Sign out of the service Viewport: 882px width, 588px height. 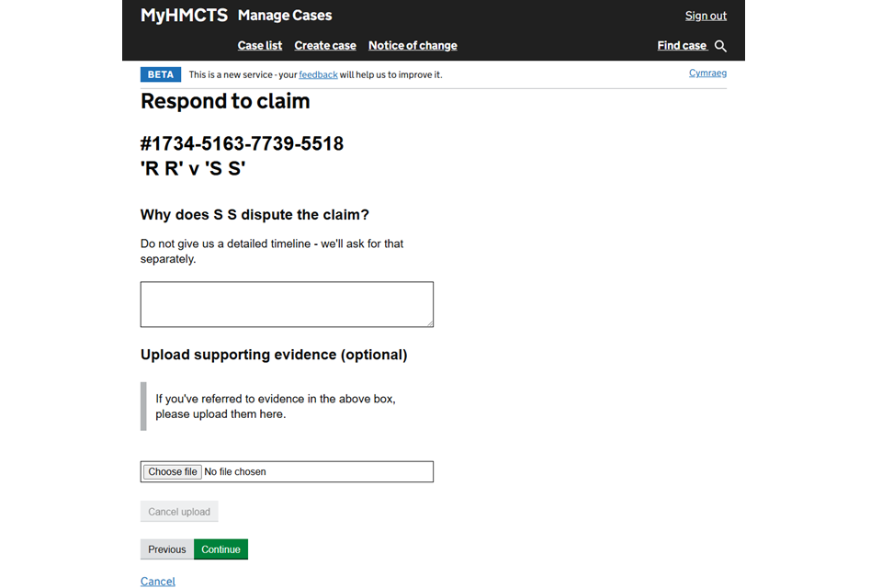point(706,16)
